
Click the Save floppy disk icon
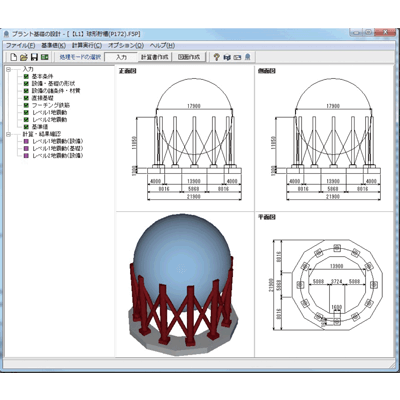[34, 57]
